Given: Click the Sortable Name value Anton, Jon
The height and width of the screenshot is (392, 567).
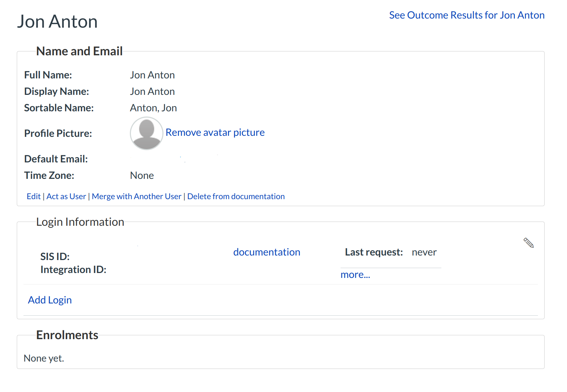Looking at the screenshot, I should pyautogui.click(x=153, y=108).
